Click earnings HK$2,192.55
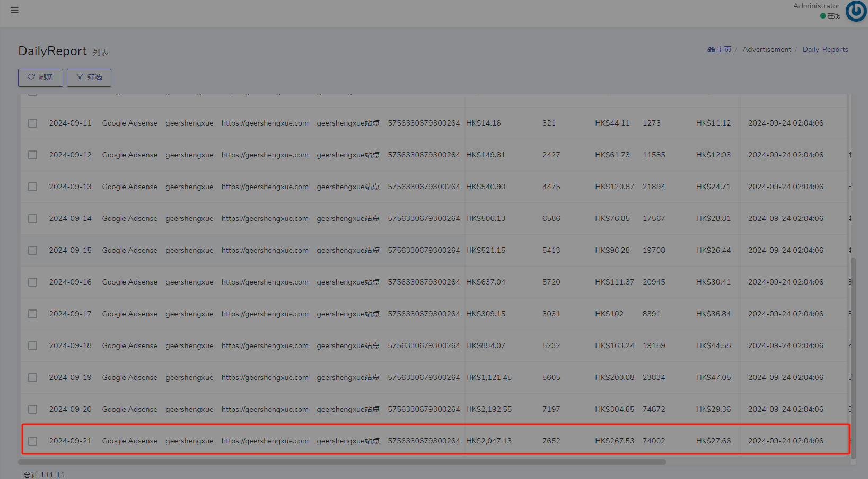The image size is (868, 479). click(489, 409)
